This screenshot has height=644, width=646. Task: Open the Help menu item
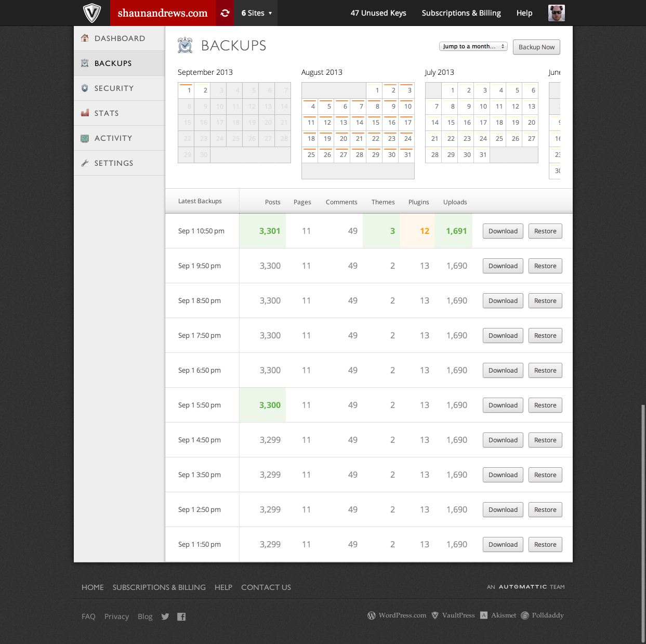click(524, 13)
